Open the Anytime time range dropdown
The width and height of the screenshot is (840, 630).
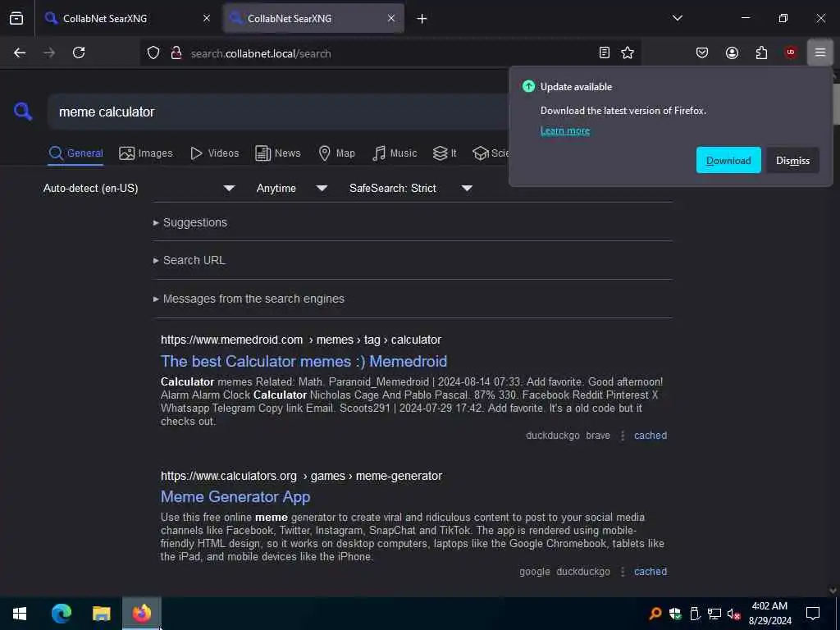(292, 188)
